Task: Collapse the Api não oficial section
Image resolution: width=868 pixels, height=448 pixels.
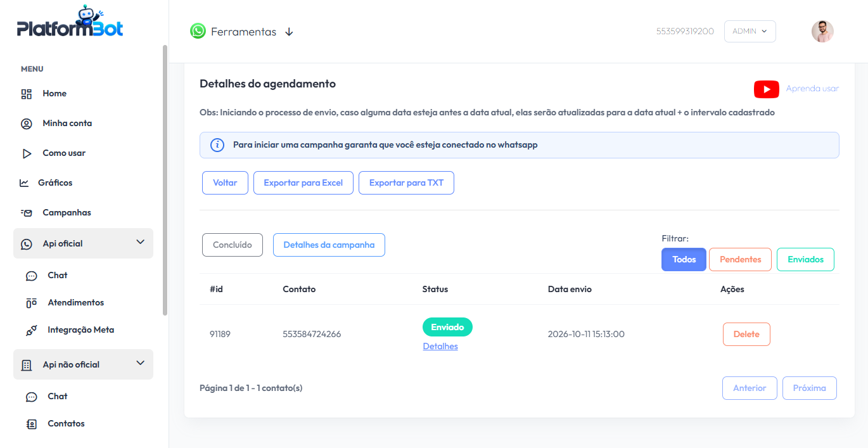Action: pyautogui.click(x=141, y=363)
